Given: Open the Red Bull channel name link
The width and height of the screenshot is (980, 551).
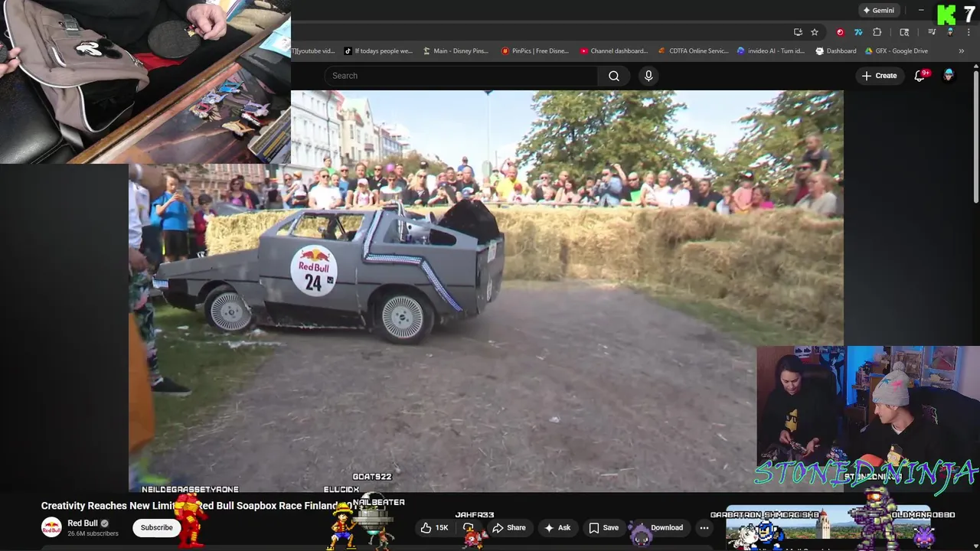Looking at the screenshot, I should (x=83, y=523).
